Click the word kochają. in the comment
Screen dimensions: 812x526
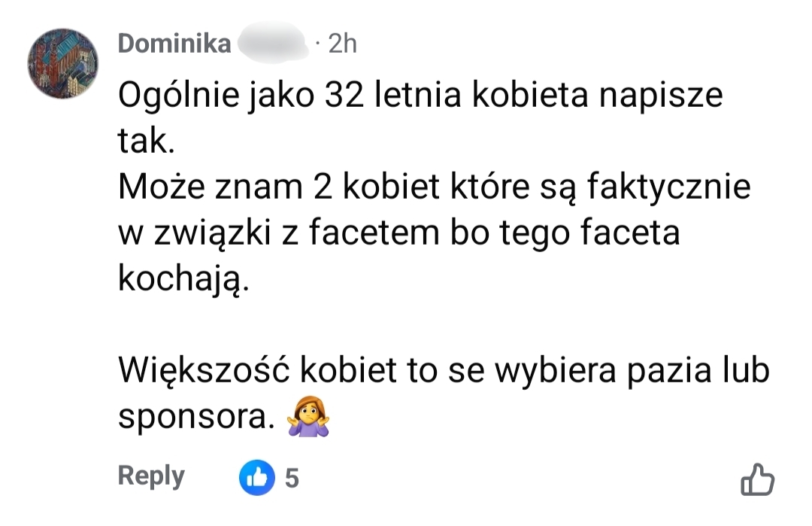[x=184, y=279]
